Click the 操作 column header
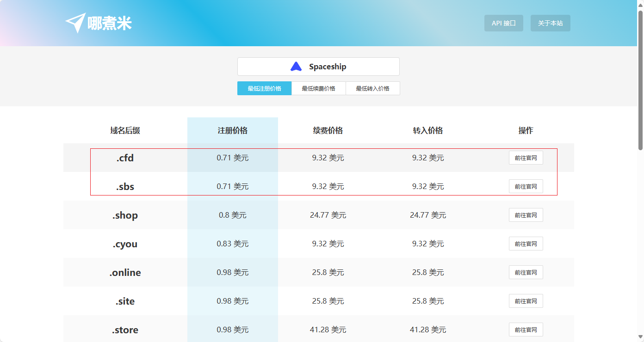644x342 pixels. 526,130
